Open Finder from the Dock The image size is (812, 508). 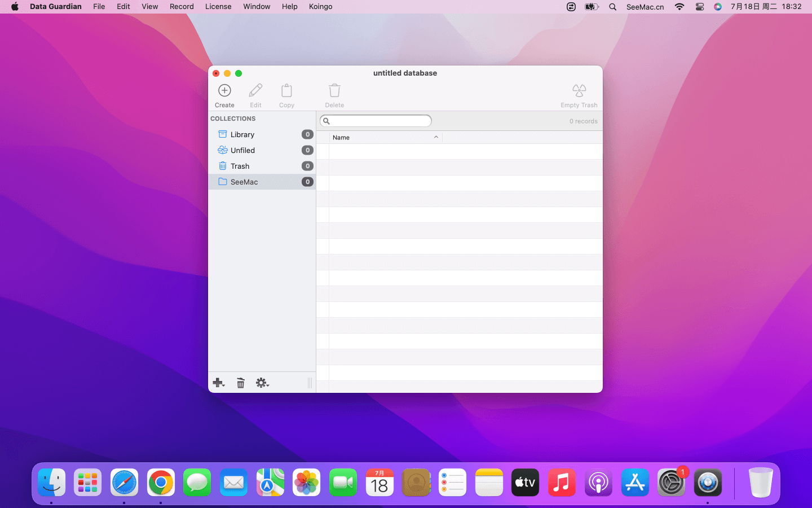coord(51,483)
